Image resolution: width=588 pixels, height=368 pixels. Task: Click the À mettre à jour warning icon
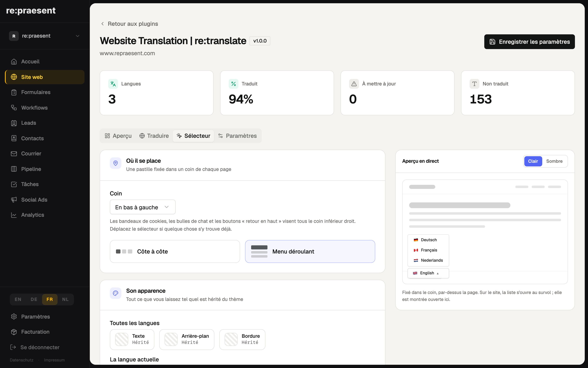tap(354, 84)
